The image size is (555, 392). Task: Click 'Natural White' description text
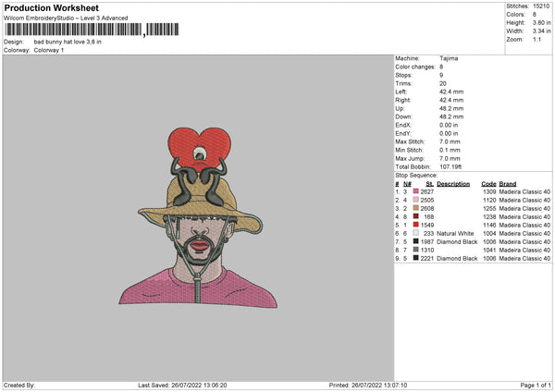pos(455,234)
